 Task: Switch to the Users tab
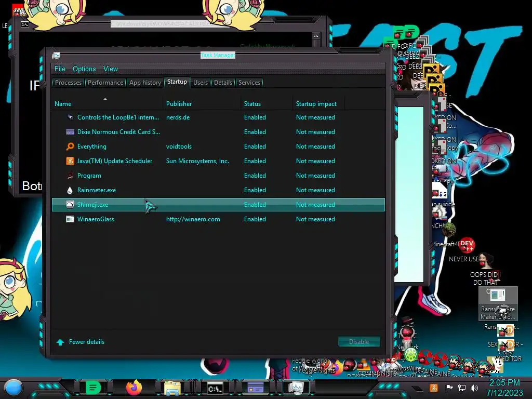[x=200, y=83]
